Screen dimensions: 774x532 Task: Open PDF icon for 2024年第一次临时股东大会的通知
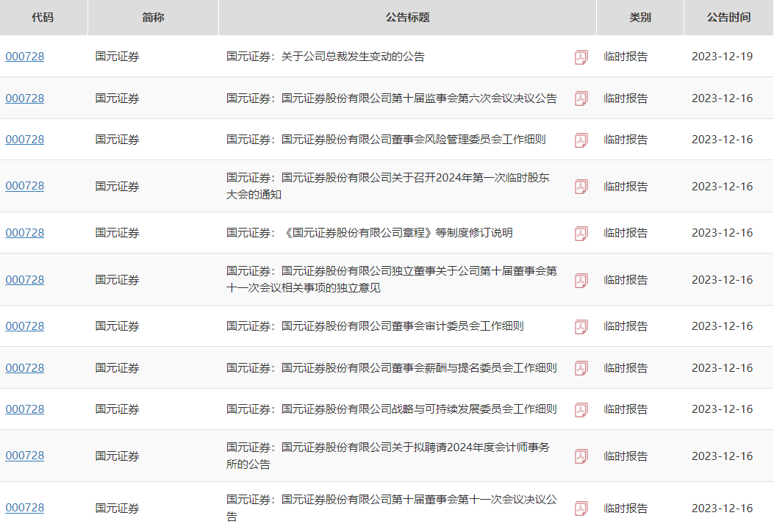(x=581, y=187)
